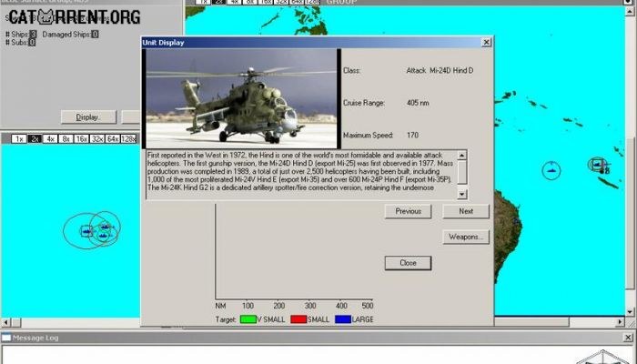Click the 'Unit Display' title bar text
This screenshot has width=637, height=364.
[163, 43]
